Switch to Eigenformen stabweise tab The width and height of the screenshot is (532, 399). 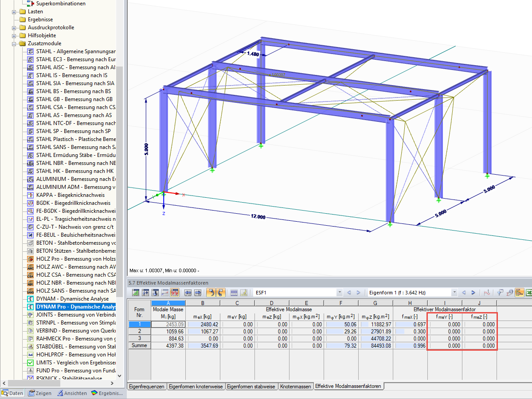(251, 386)
